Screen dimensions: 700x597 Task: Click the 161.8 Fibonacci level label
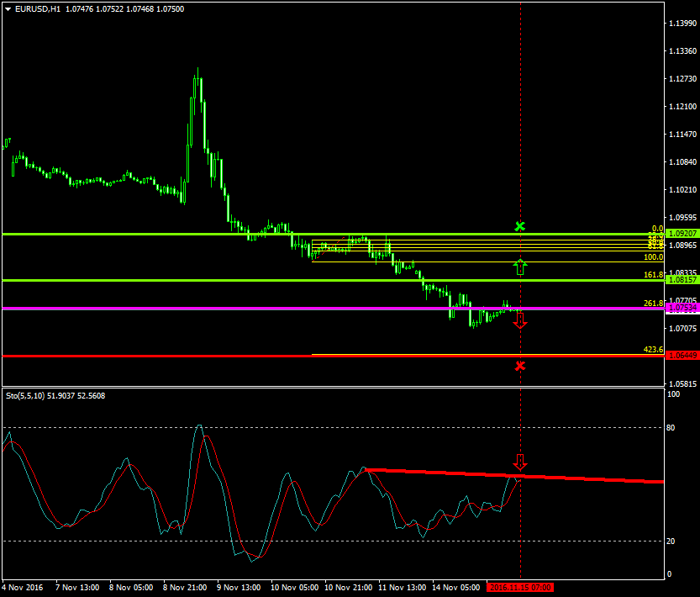[653, 275]
